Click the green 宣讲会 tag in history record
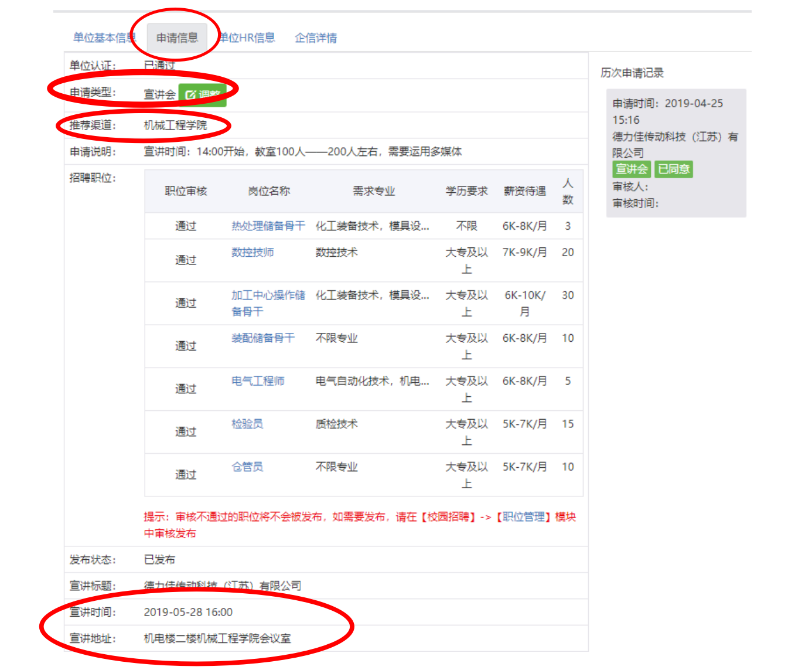The image size is (812, 670). [x=631, y=169]
